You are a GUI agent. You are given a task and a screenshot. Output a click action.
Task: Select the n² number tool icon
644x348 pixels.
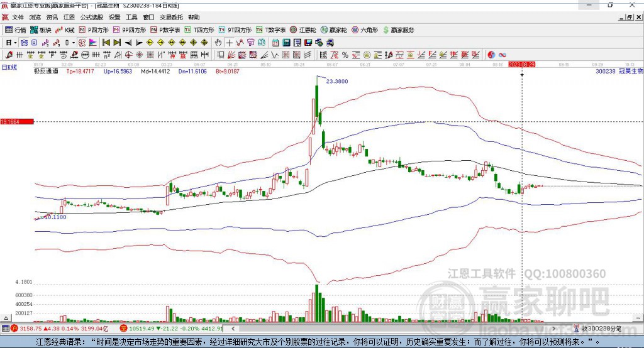coord(107,55)
